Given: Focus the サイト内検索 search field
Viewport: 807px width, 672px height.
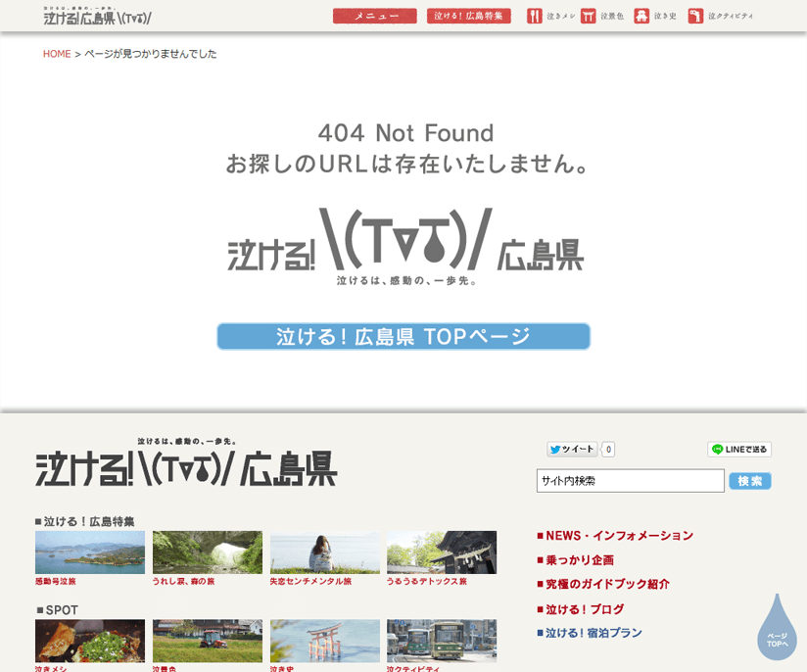Looking at the screenshot, I should 631,481.
